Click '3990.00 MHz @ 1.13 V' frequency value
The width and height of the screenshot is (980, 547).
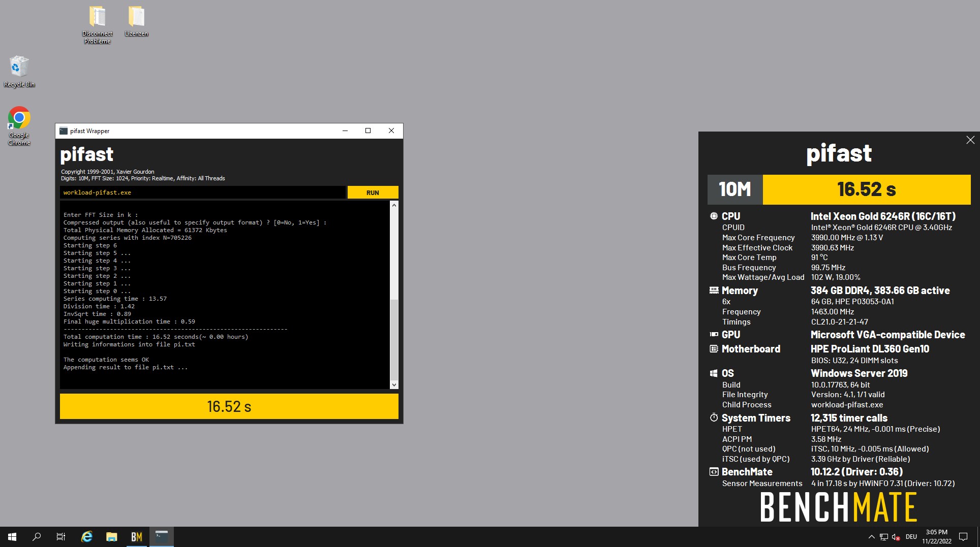[847, 238]
